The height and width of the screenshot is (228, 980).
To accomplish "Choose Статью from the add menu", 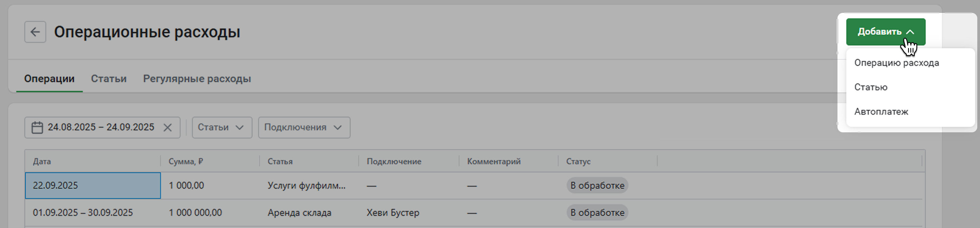I will (870, 87).
